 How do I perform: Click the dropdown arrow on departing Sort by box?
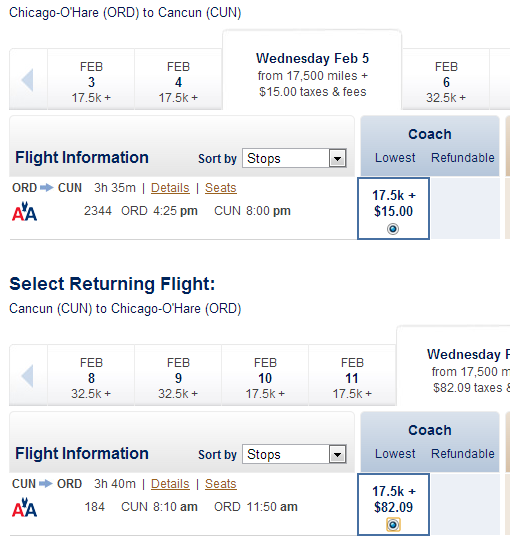pyautogui.click(x=338, y=158)
